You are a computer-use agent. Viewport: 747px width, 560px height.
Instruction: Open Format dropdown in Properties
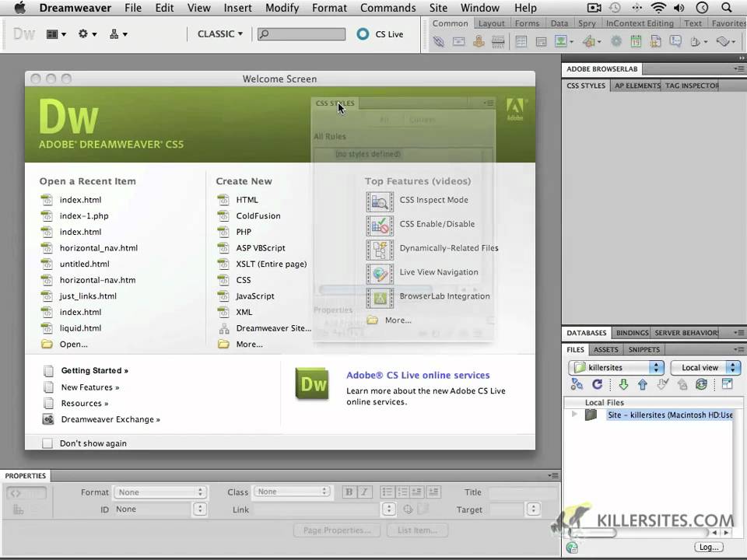160,492
